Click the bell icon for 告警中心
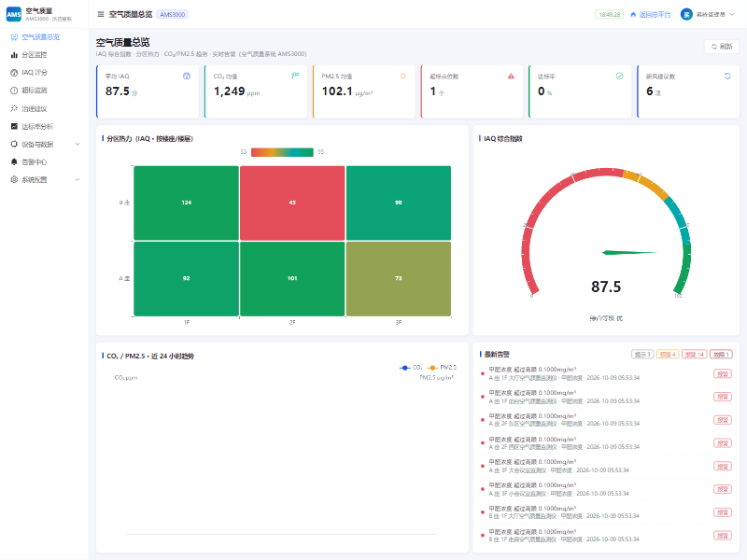Screen dimensions: 747x560 pos(14,161)
